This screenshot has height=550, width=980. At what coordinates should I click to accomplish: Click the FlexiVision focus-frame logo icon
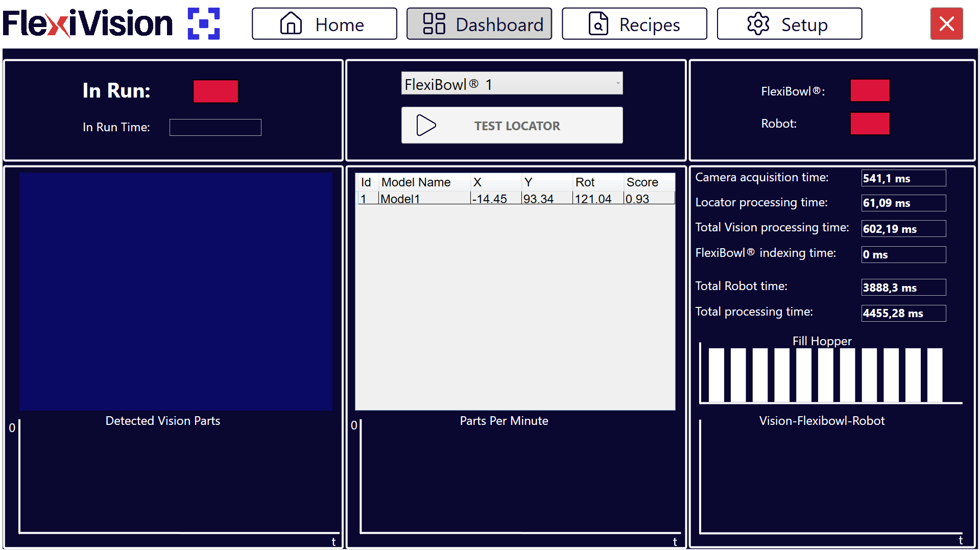click(x=204, y=23)
